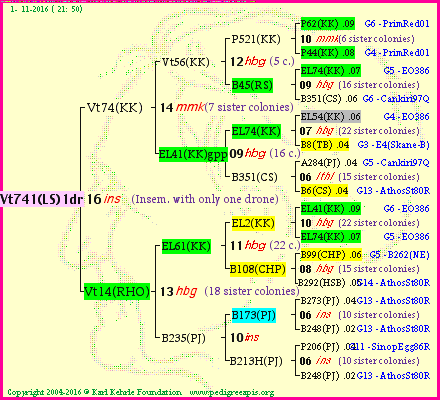Open the yellow B108(CHP) entry
The width and height of the screenshot is (440, 400).
[258, 269]
